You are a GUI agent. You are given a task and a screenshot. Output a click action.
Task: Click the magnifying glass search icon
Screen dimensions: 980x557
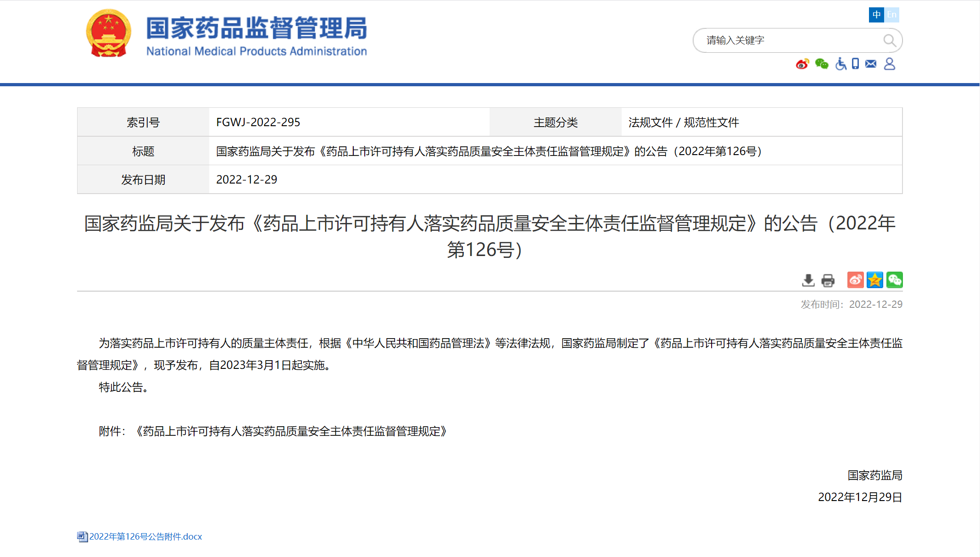coord(889,40)
